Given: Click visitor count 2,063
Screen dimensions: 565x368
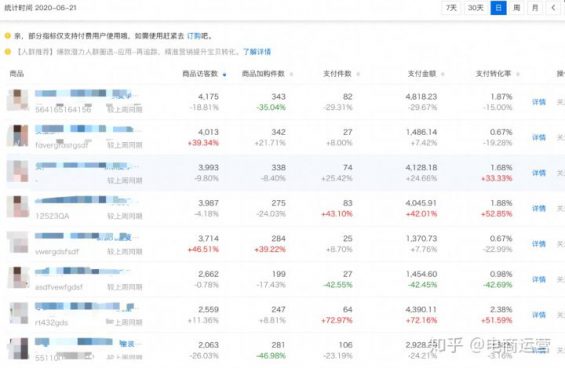Looking at the screenshot, I should [208, 345].
